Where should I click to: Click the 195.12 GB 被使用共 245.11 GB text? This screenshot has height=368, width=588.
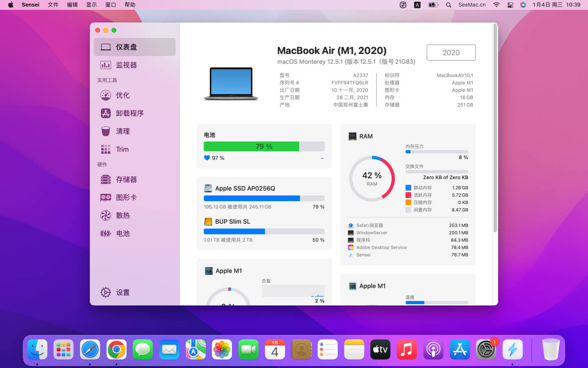[x=238, y=207]
